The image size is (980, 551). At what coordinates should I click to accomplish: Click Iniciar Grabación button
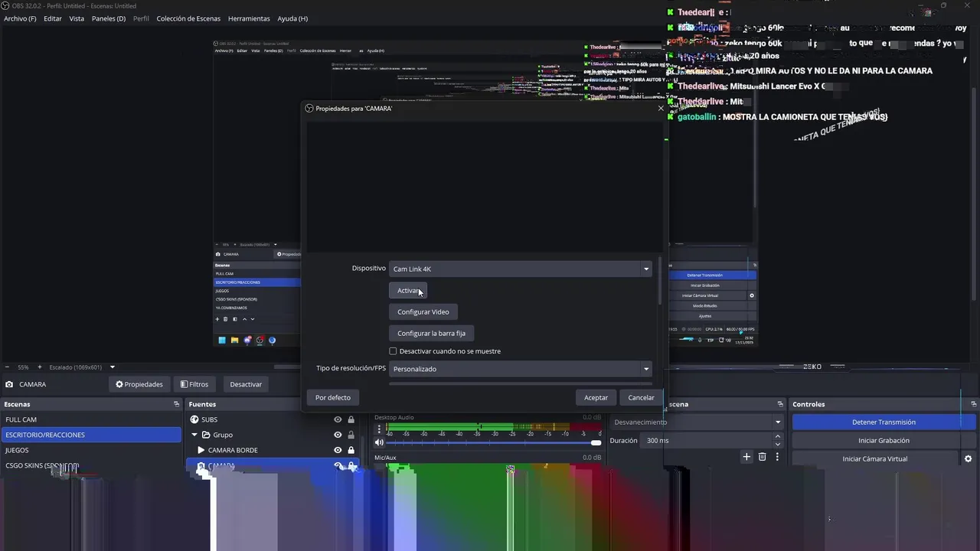click(x=884, y=440)
